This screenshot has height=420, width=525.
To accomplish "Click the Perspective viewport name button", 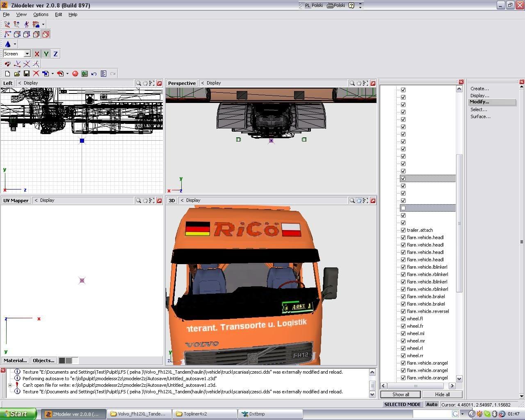I will coord(182,83).
